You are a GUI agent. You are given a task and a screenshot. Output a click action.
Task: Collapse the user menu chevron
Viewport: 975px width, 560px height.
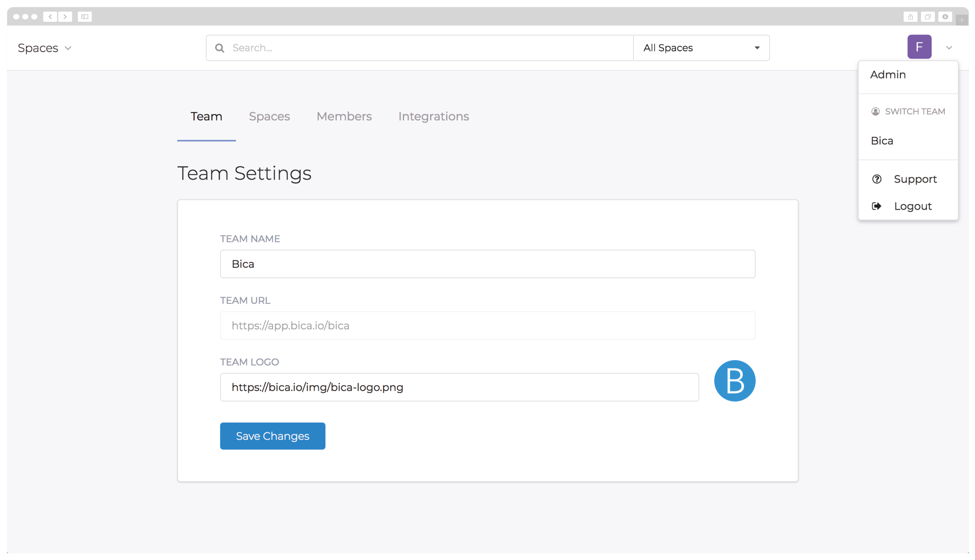point(949,48)
